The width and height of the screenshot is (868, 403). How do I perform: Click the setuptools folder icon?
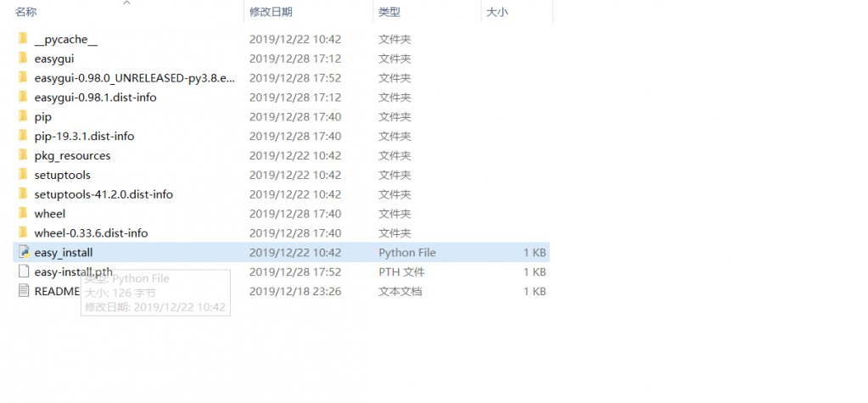click(23, 174)
